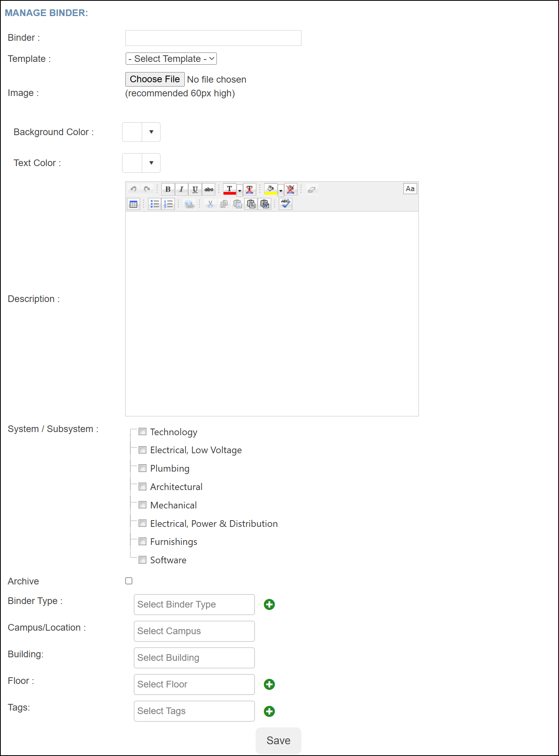Click the Aa font settings button
The image size is (559, 756).
(x=410, y=189)
